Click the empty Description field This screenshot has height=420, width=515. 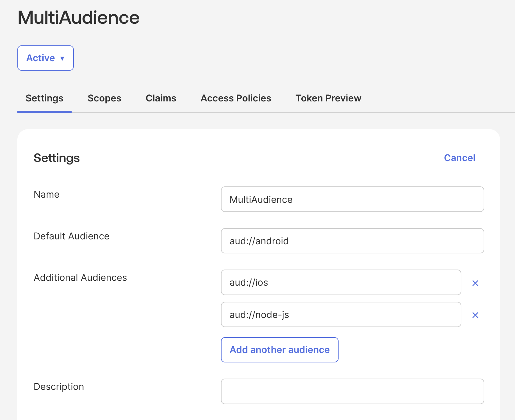tap(352, 391)
